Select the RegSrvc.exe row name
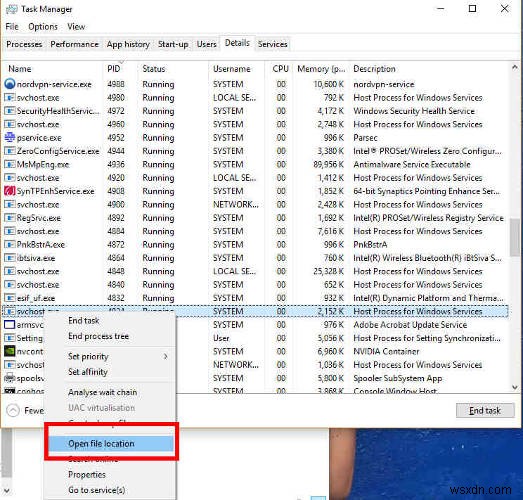 pos(39,217)
